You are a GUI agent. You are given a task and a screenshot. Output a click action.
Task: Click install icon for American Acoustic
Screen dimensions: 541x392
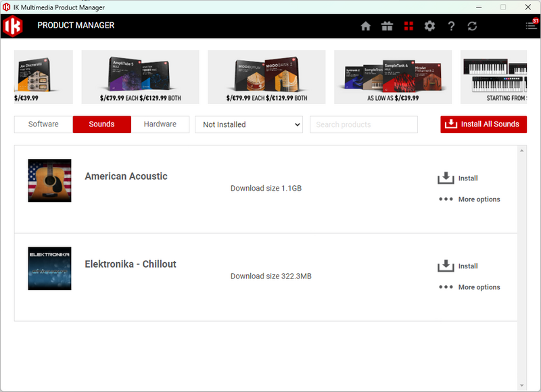[446, 178]
